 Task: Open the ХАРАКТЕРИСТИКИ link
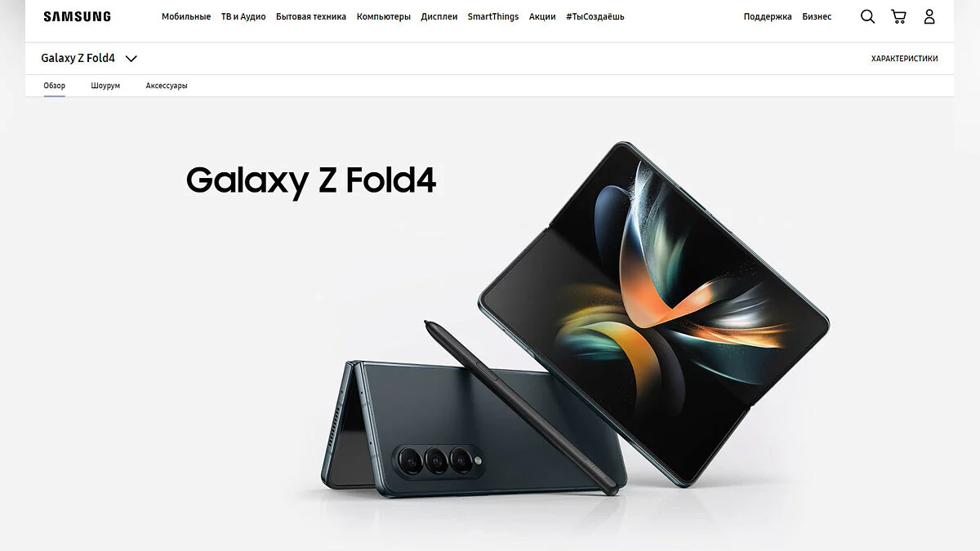905,59
